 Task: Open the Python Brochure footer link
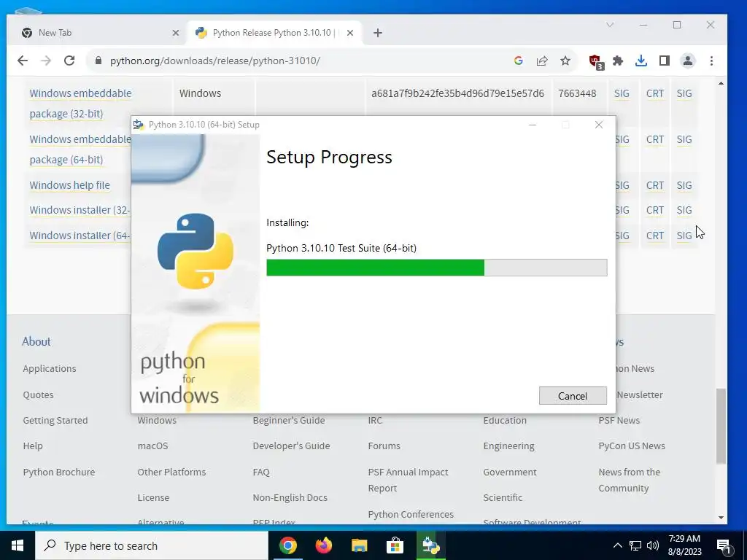pyautogui.click(x=59, y=472)
